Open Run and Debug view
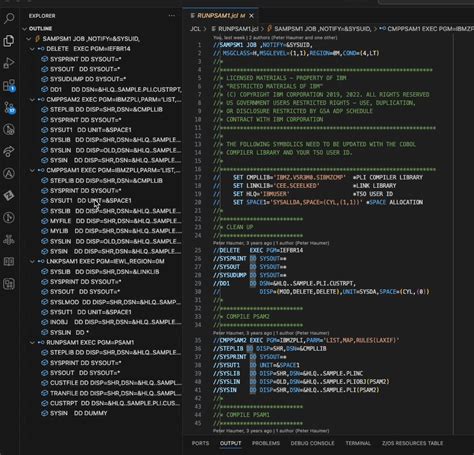Screen dimensions: 474x455 (x=9, y=63)
